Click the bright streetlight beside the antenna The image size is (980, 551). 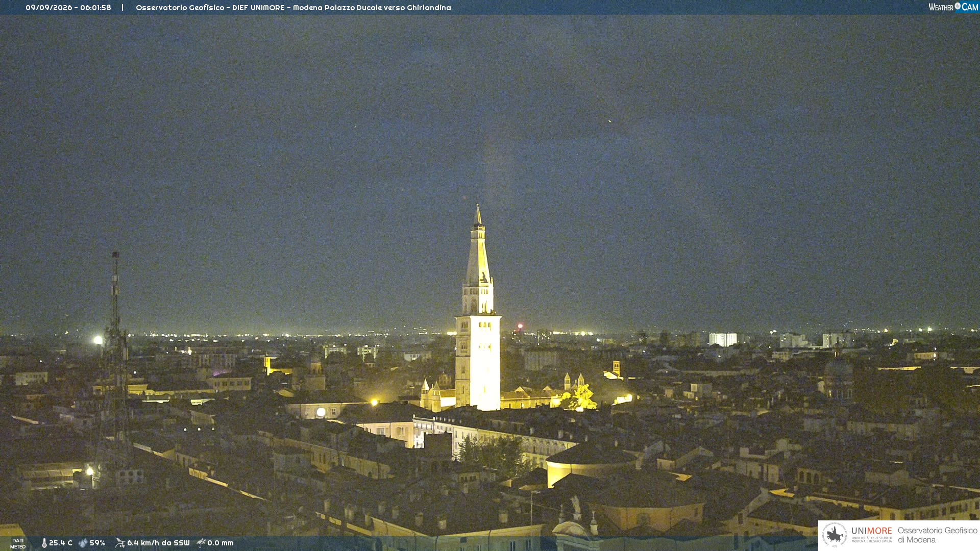pos(98,340)
